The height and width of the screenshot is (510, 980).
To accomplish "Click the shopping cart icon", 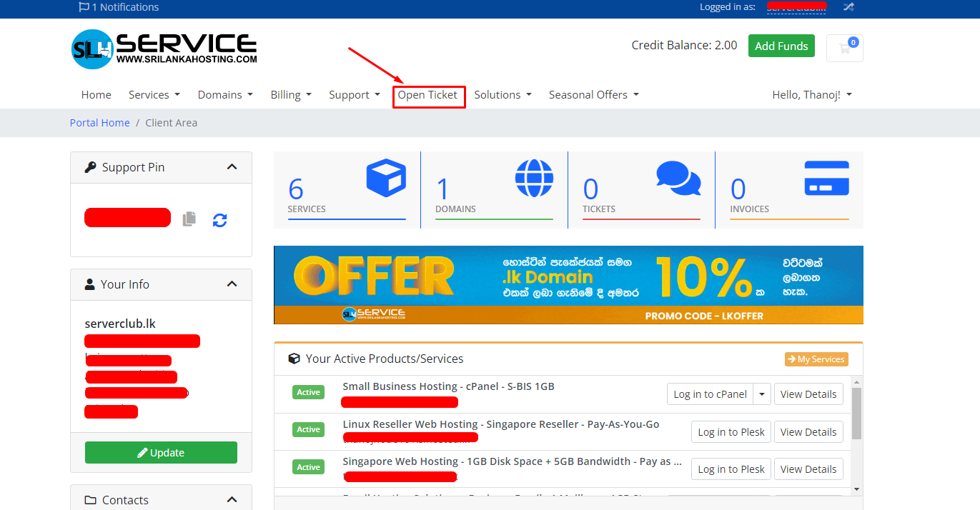I will click(844, 49).
